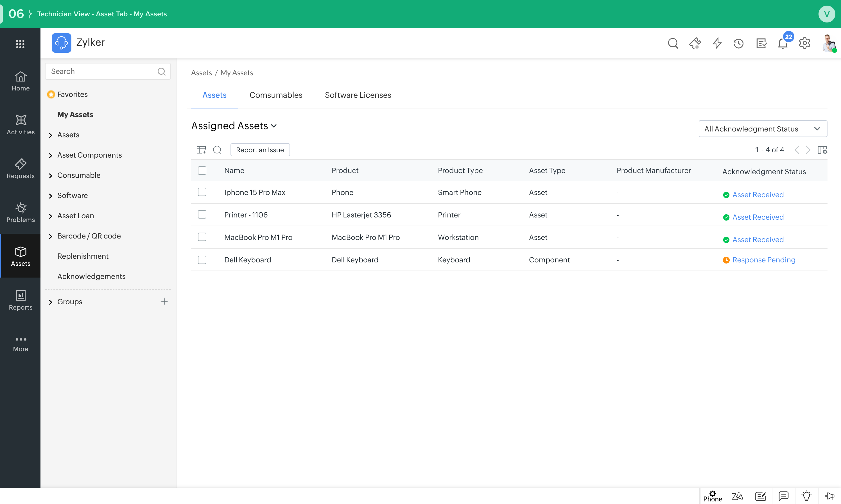The width and height of the screenshot is (841, 504).
Task: Go to Home in sidebar
Action: pos(21,81)
